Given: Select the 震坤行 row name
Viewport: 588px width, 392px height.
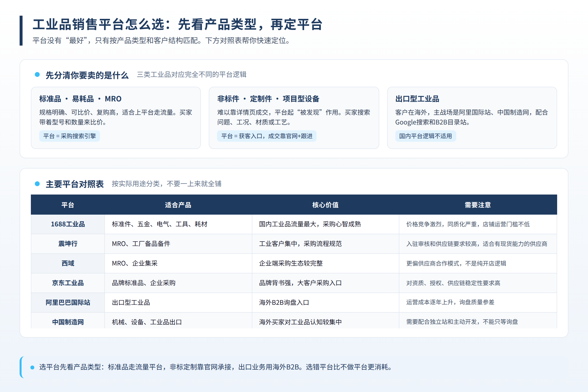Looking at the screenshot, I should [x=68, y=244].
